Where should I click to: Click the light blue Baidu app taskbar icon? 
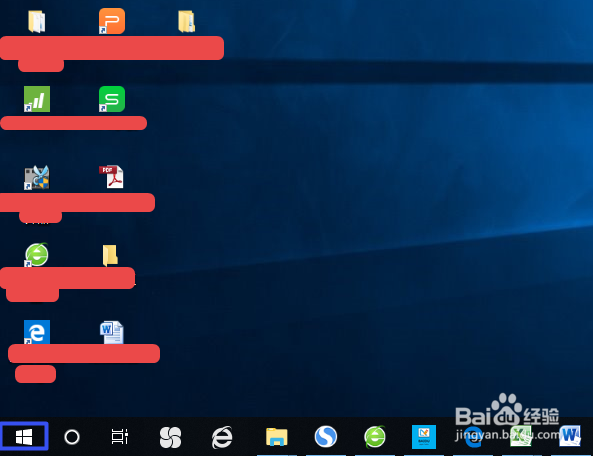pyautogui.click(x=424, y=437)
